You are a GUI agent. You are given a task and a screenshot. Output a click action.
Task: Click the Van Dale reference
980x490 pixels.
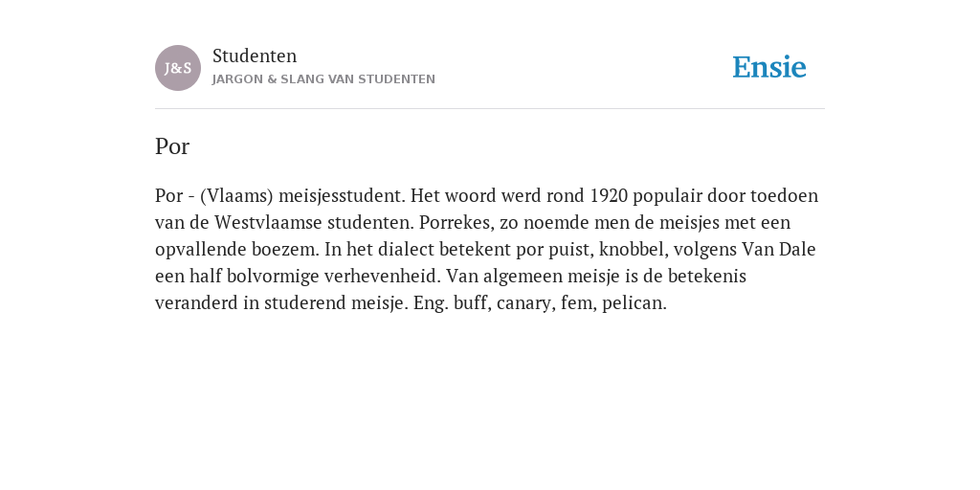coord(779,250)
